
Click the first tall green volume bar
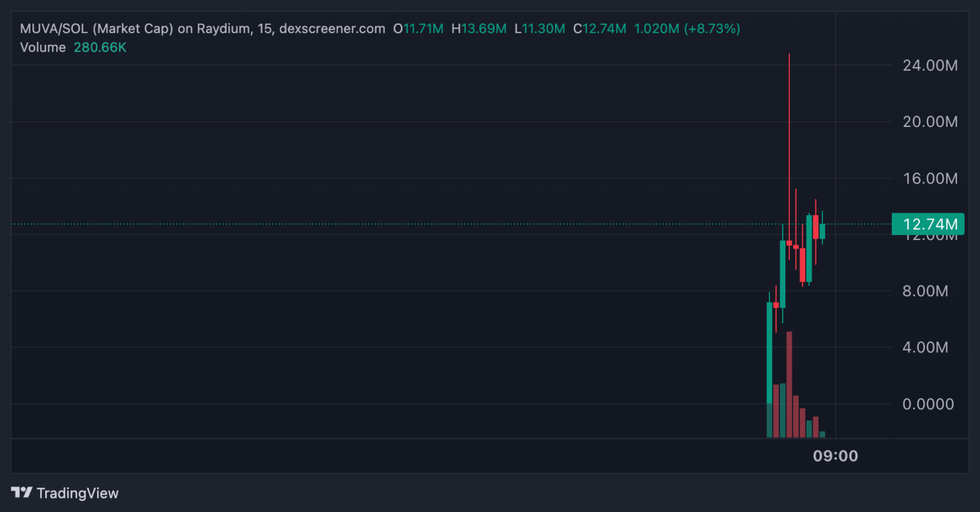[x=769, y=421]
